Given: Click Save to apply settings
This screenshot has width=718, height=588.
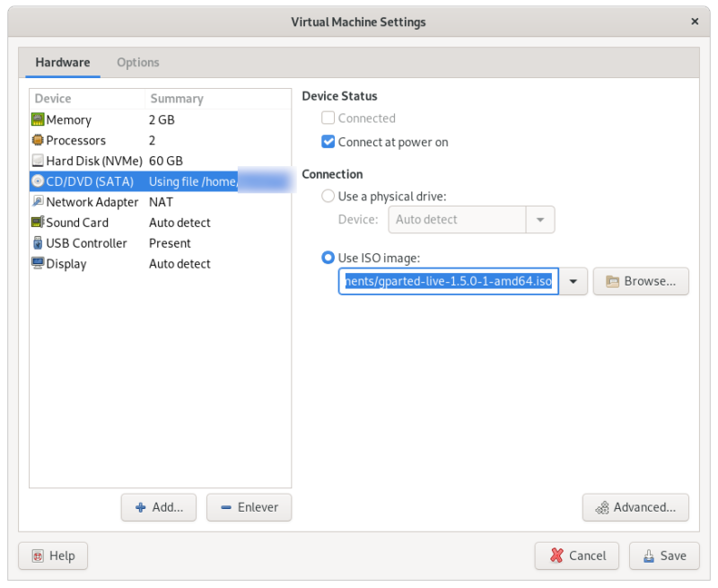Looking at the screenshot, I should click(x=664, y=556).
